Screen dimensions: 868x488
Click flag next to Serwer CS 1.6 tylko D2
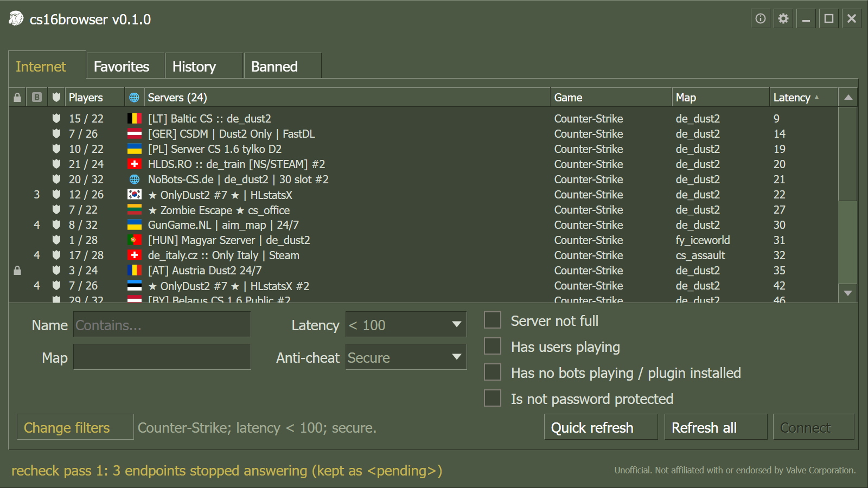point(135,149)
